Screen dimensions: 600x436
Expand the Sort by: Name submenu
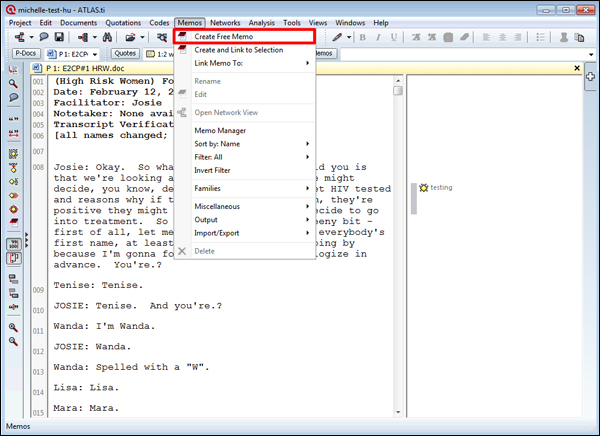click(244, 144)
